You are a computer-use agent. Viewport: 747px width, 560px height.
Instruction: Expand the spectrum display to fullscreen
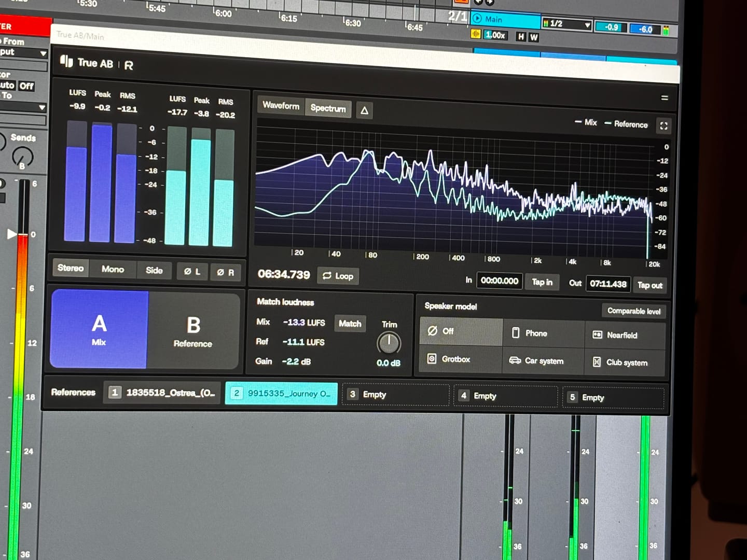pyautogui.click(x=663, y=125)
